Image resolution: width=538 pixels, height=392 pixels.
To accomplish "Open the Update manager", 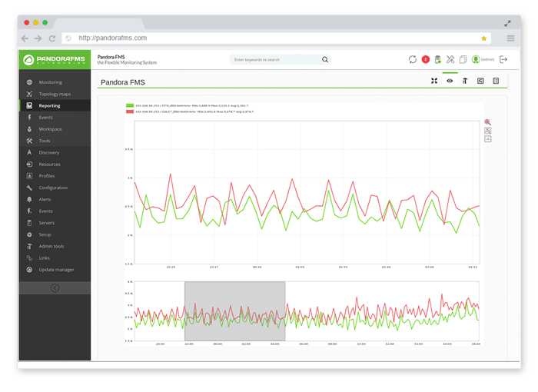I will [55, 270].
